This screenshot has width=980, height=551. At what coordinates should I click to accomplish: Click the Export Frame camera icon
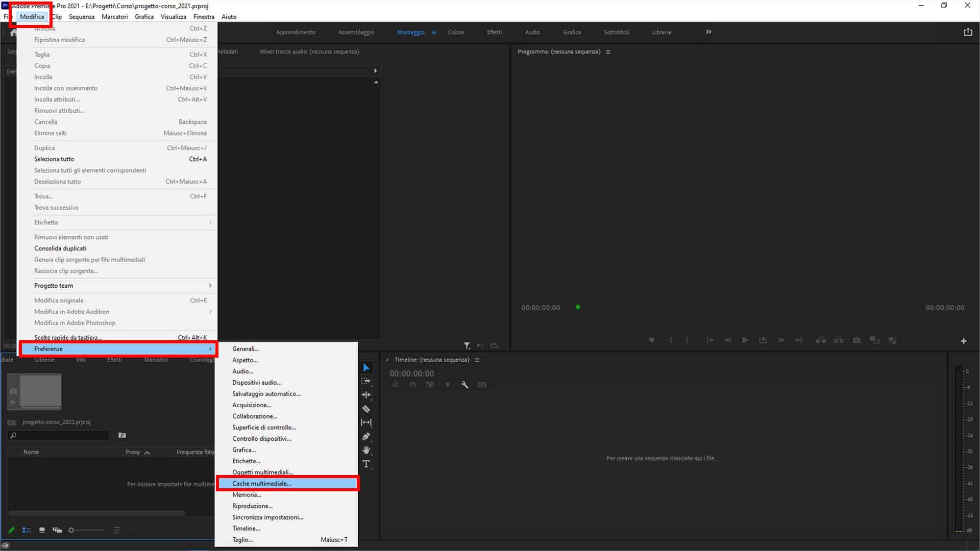pos(856,340)
